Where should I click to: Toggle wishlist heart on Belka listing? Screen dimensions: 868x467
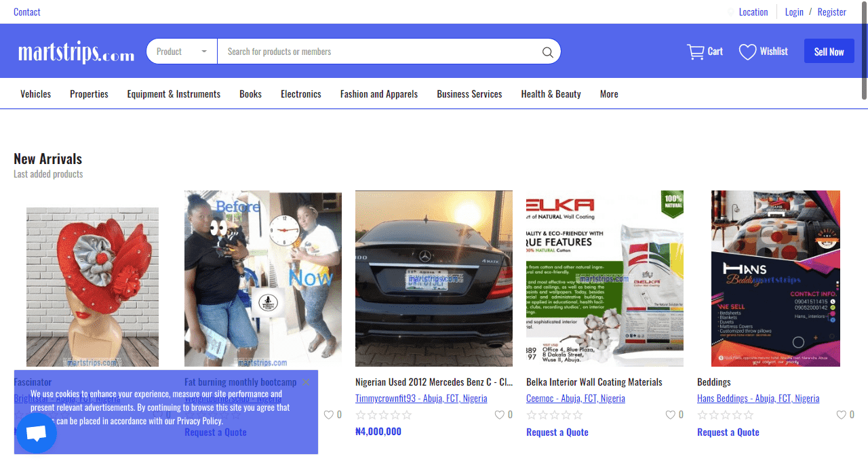tap(670, 415)
